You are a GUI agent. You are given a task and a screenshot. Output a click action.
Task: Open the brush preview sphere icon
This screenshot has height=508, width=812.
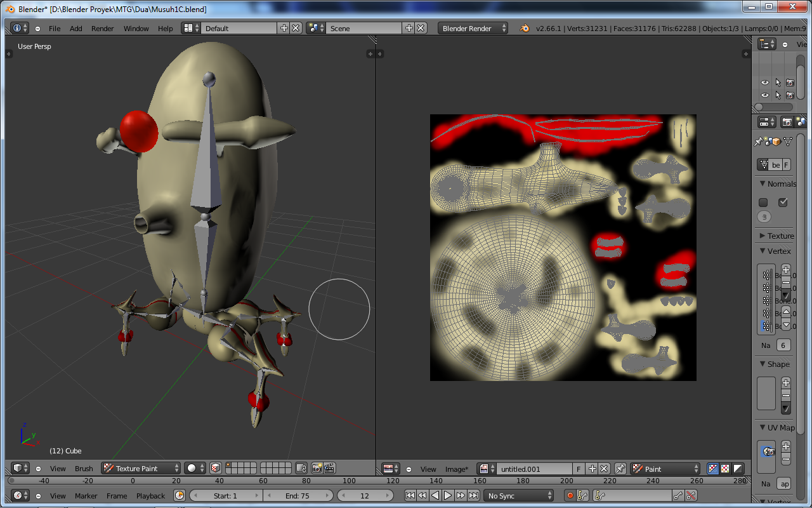190,468
